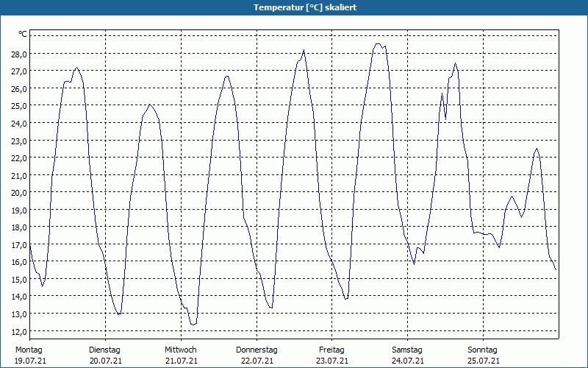Click the date 20.07.21
588x368 pixels.
point(106,361)
